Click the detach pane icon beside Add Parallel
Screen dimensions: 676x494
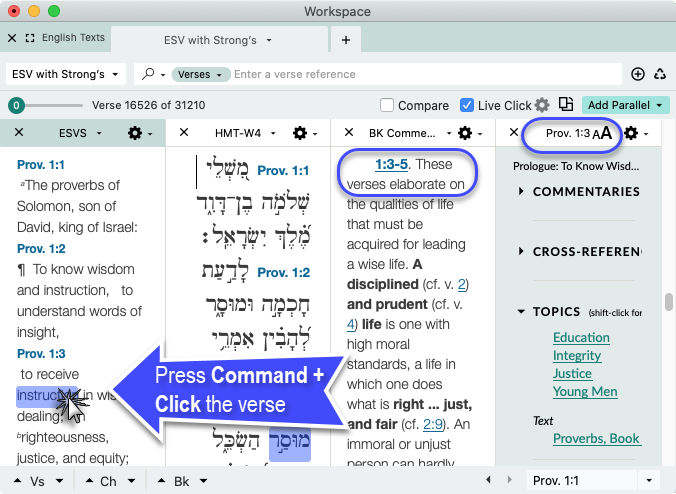tap(566, 105)
